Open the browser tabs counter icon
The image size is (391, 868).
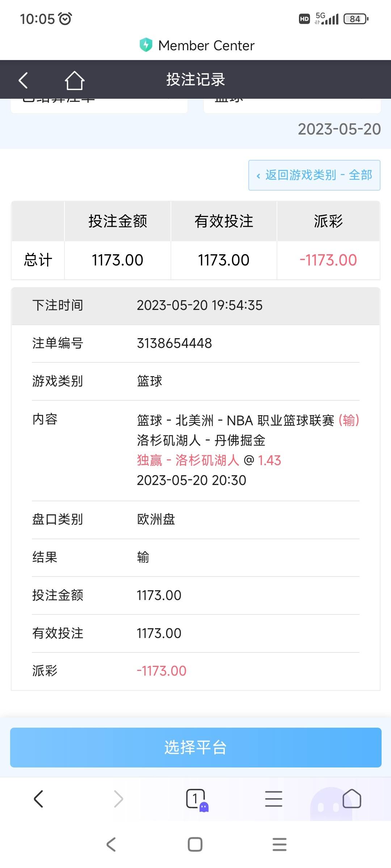pos(197,799)
